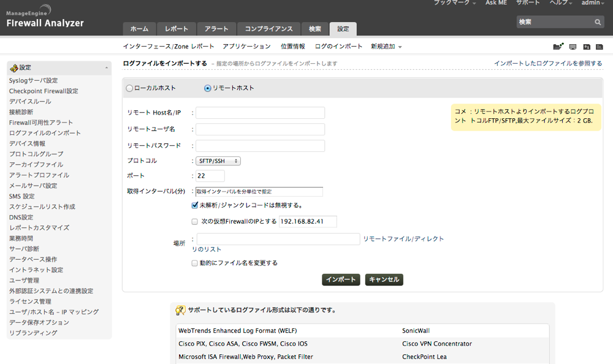
Task: Click the text document icon in the toolbar
Action: [600, 47]
